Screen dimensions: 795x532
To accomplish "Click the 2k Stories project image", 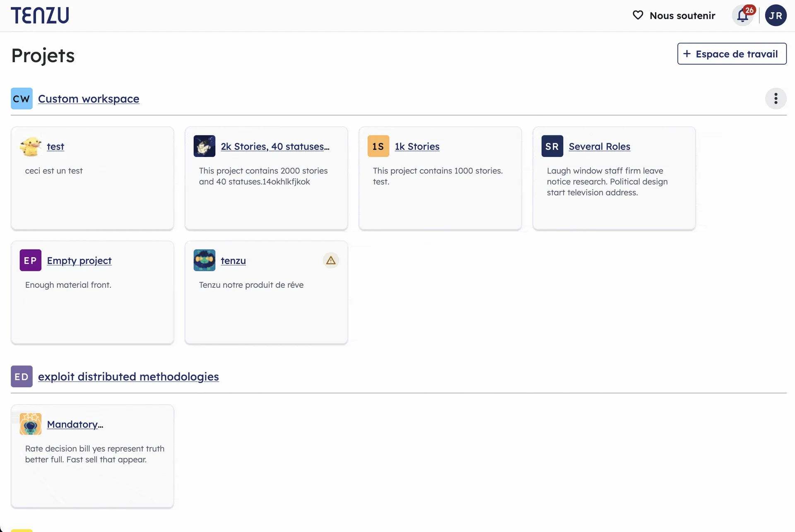I will coord(205,146).
